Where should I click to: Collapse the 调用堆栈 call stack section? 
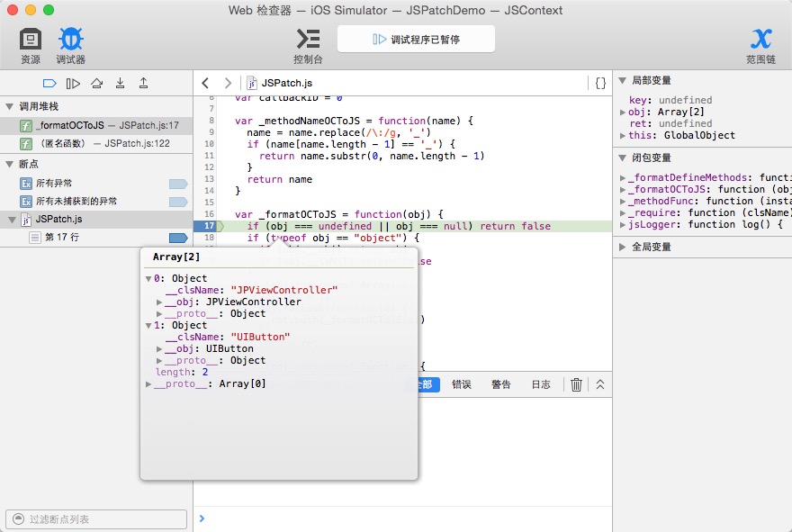coord(9,106)
